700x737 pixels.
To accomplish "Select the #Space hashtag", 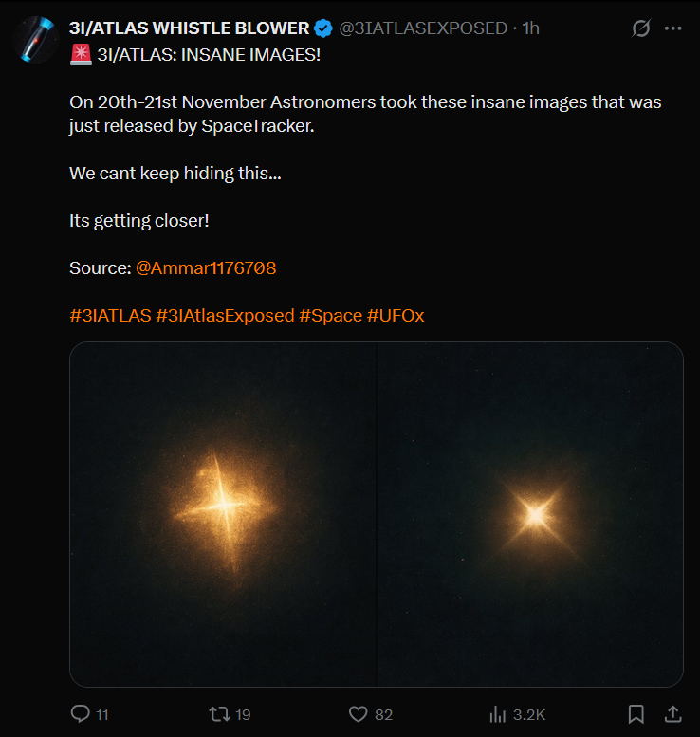I will pos(330,316).
